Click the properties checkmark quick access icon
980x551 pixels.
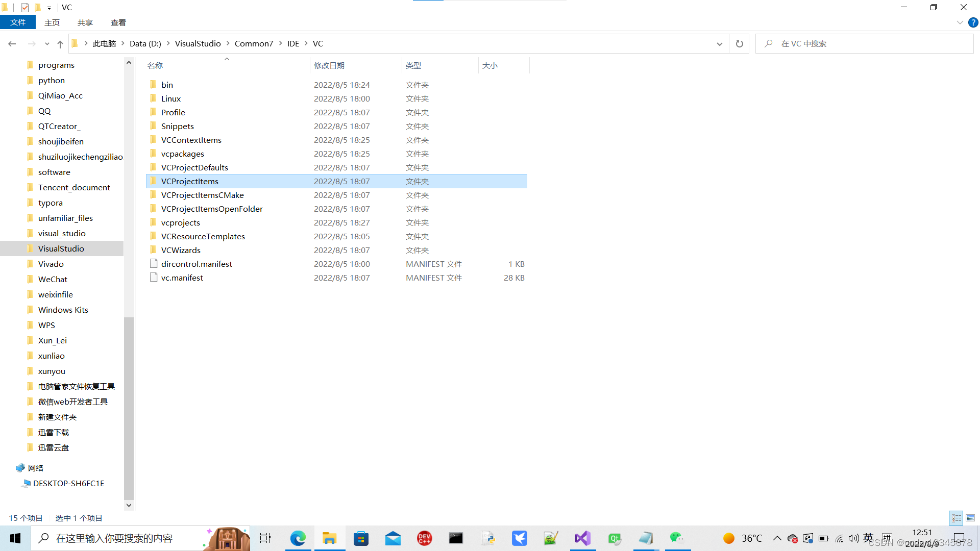[x=25, y=8]
